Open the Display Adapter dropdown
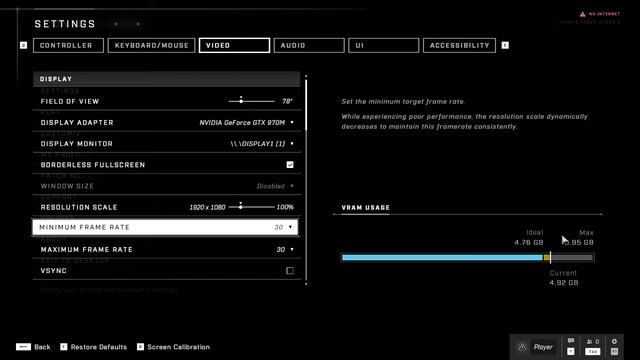This screenshot has width=640, height=360. click(246, 122)
